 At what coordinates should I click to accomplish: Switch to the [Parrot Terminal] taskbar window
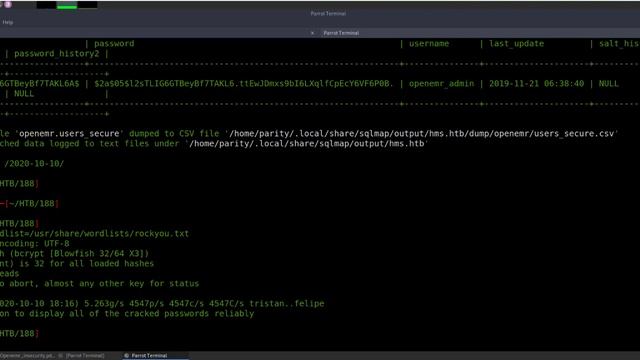tap(85, 356)
